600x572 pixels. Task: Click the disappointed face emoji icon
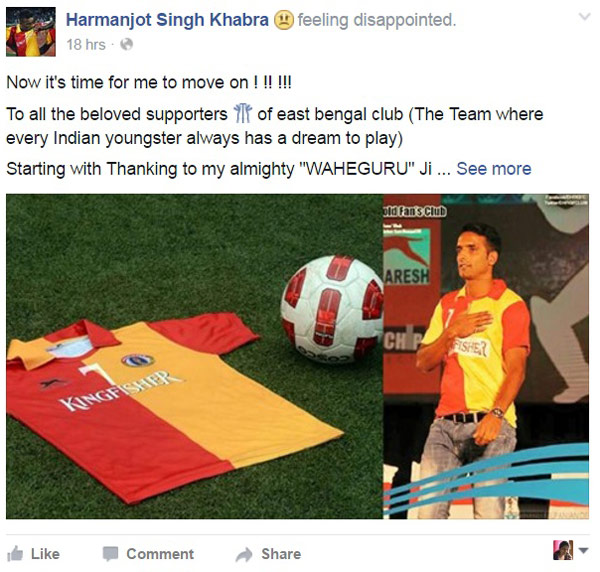coord(284,20)
